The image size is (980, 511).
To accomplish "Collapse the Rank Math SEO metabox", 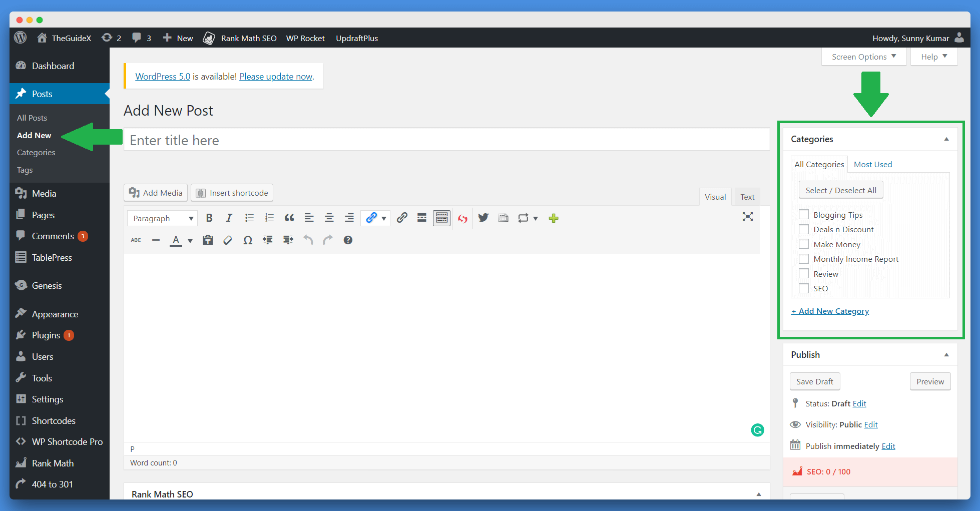I will pyautogui.click(x=759, y=494).
